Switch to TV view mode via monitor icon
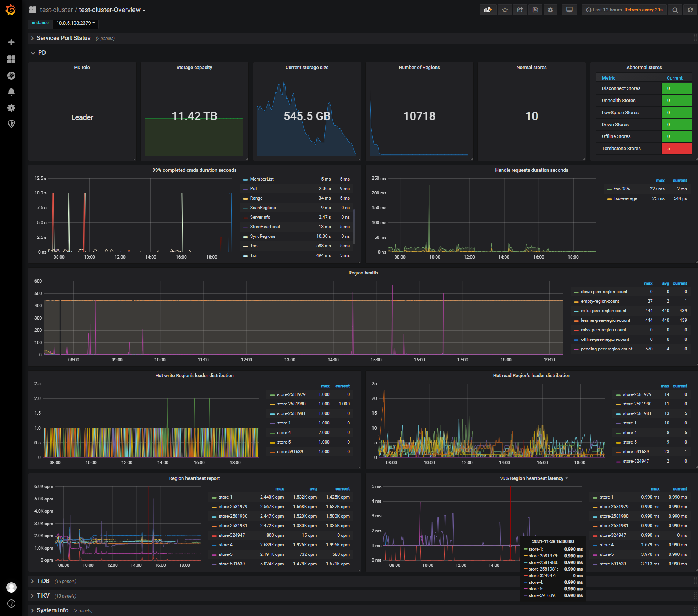This screenshot has height=616, width=698. tap(570, 10)
